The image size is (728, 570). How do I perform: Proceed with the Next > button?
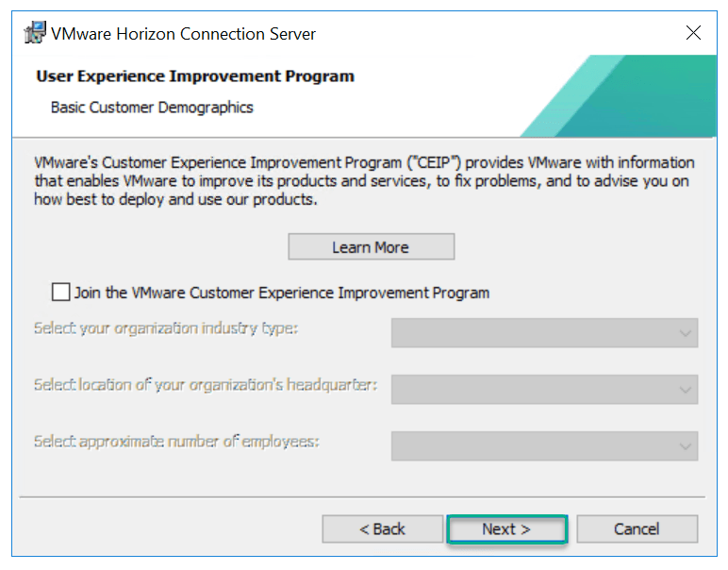pos(506,528)
